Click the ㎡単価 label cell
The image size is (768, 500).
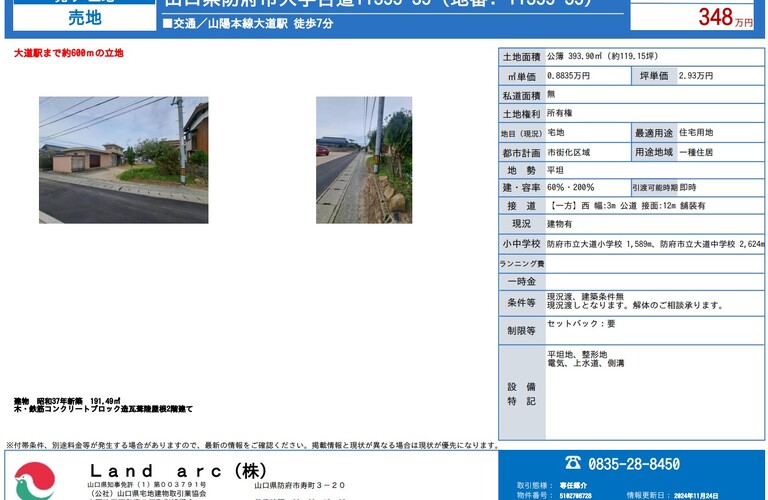pyautogui.click(x=522, y=76)
